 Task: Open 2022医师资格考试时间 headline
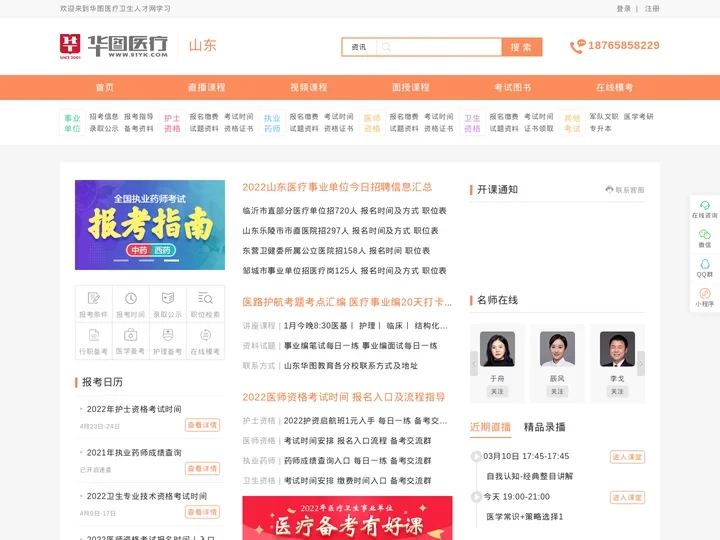click(344, 397)
